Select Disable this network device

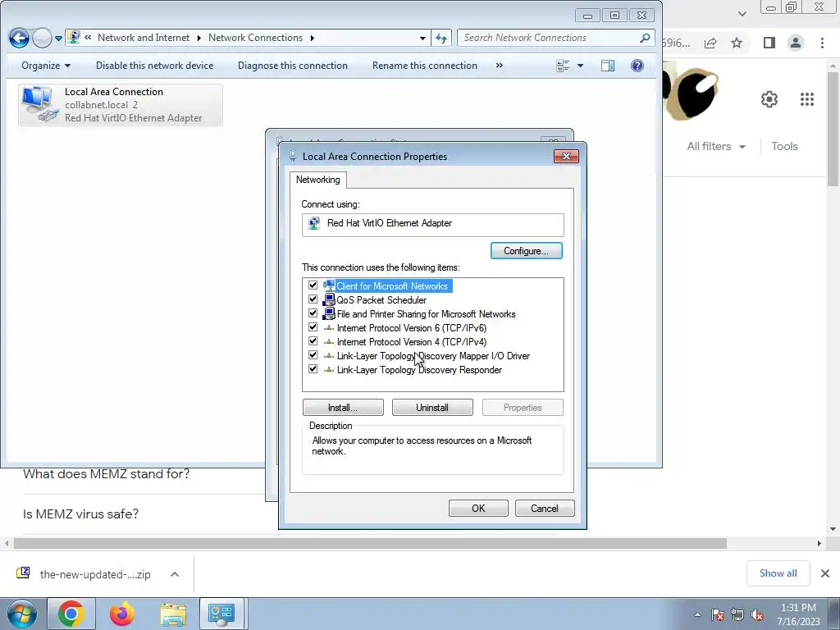[154, 66]
